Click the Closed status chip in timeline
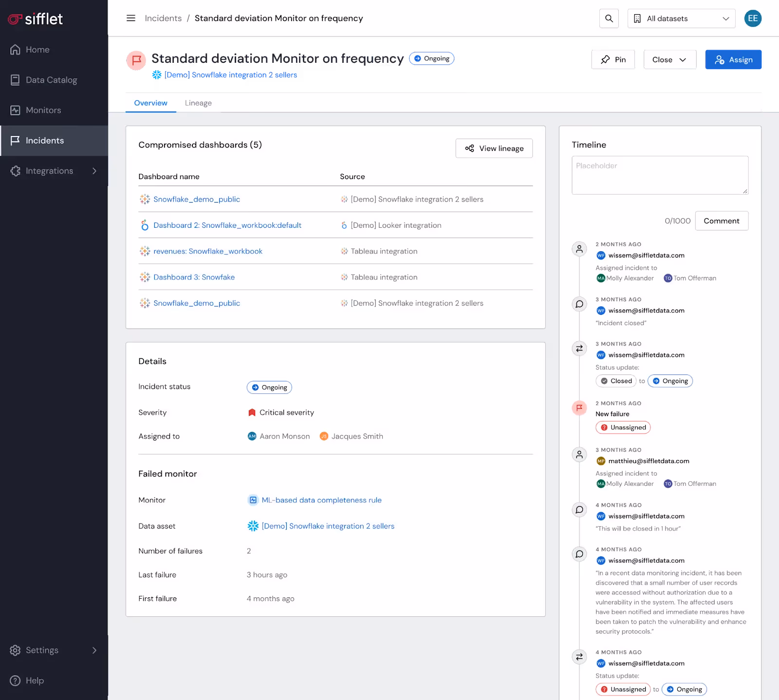 click(x=616, y=381)
